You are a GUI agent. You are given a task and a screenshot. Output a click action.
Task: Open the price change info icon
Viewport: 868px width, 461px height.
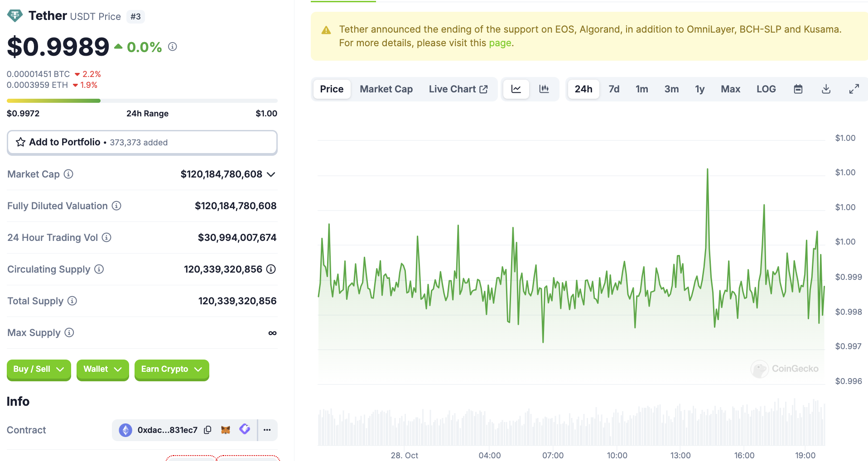[x=173, y=46]
